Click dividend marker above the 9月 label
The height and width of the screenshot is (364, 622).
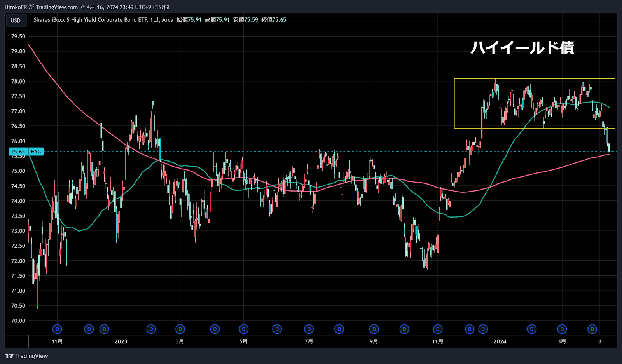pyautogui.click(x=374, y=329)
